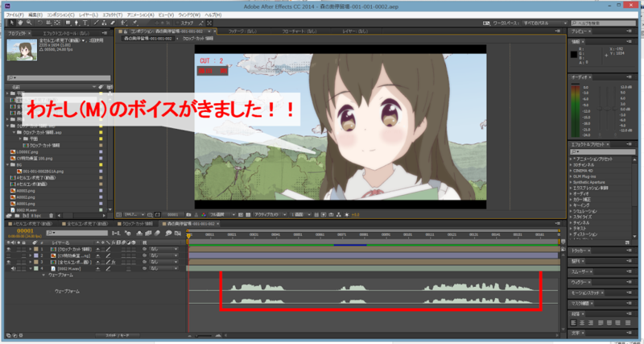Viewport: 644px width, 344px height.
Task: Select the Eraser tool
Action: pos(113,23)
